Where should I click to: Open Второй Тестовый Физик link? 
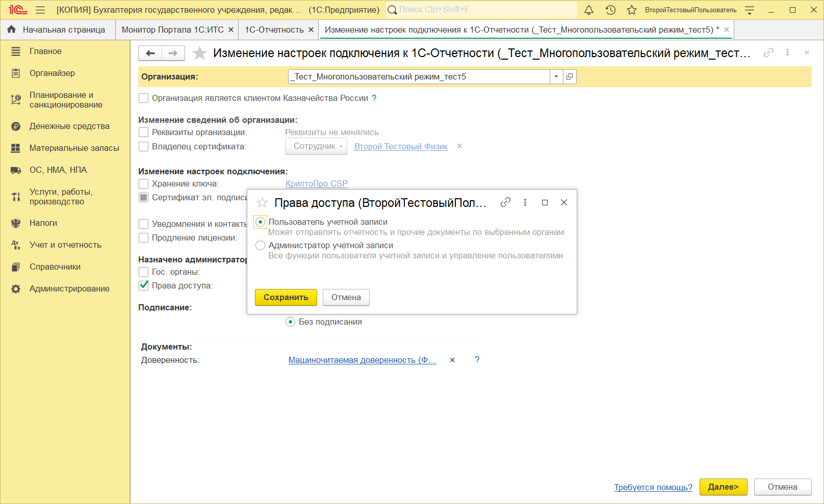pyautogui.click(x=401, y=147)
